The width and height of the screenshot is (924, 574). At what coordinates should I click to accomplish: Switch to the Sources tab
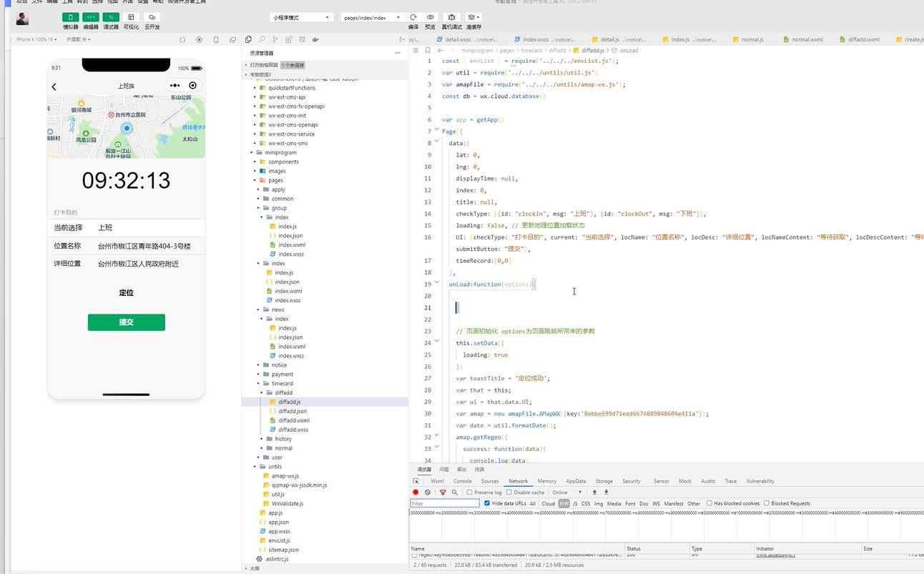[x=490, y=481]
